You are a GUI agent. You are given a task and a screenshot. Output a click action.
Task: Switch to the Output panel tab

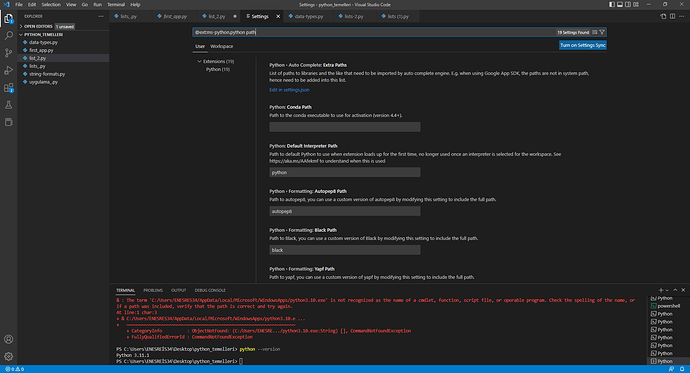(x=178, y=290)
